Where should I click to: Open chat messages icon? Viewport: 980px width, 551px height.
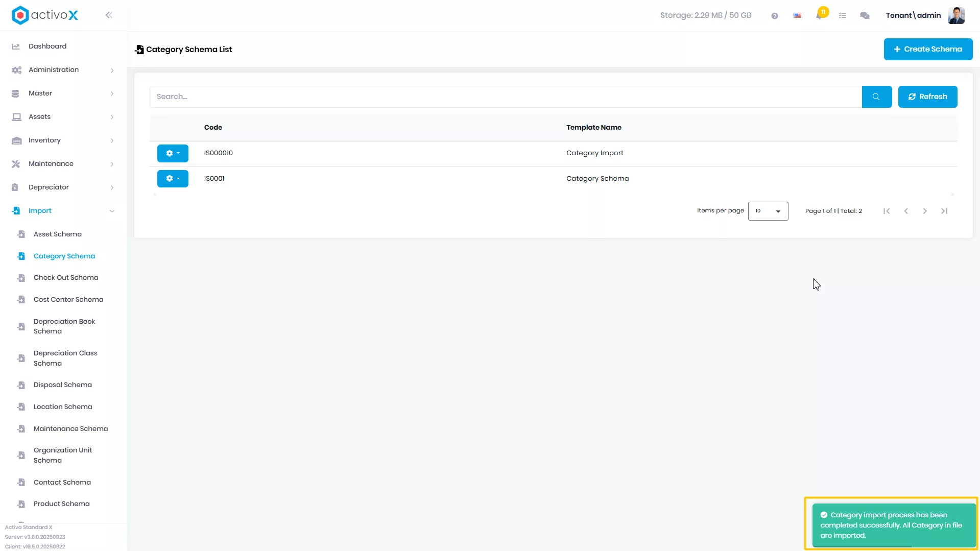pos(865,16)
